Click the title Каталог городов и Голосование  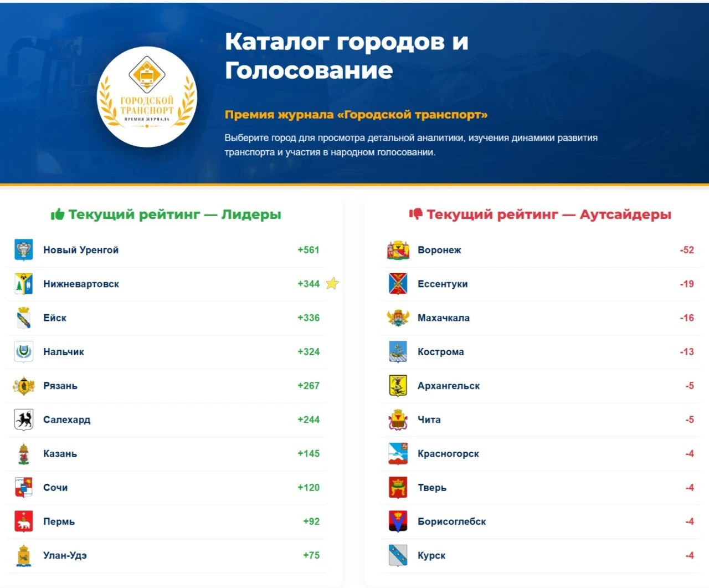[x=347, y=56]
